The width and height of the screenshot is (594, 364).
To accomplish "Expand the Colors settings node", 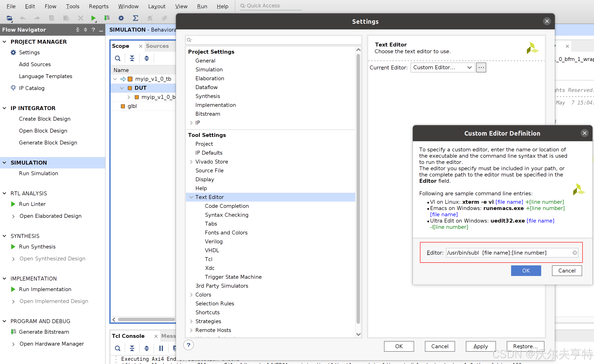I will [x=191, y=295].
